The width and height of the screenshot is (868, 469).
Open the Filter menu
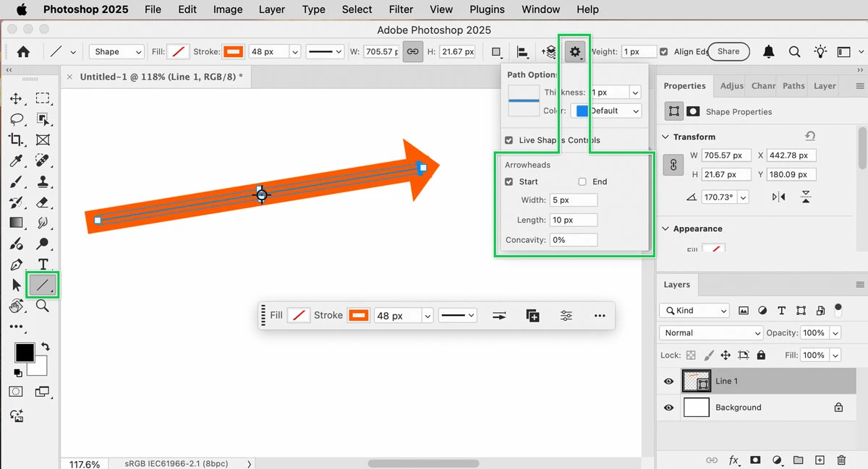[401, 9]
